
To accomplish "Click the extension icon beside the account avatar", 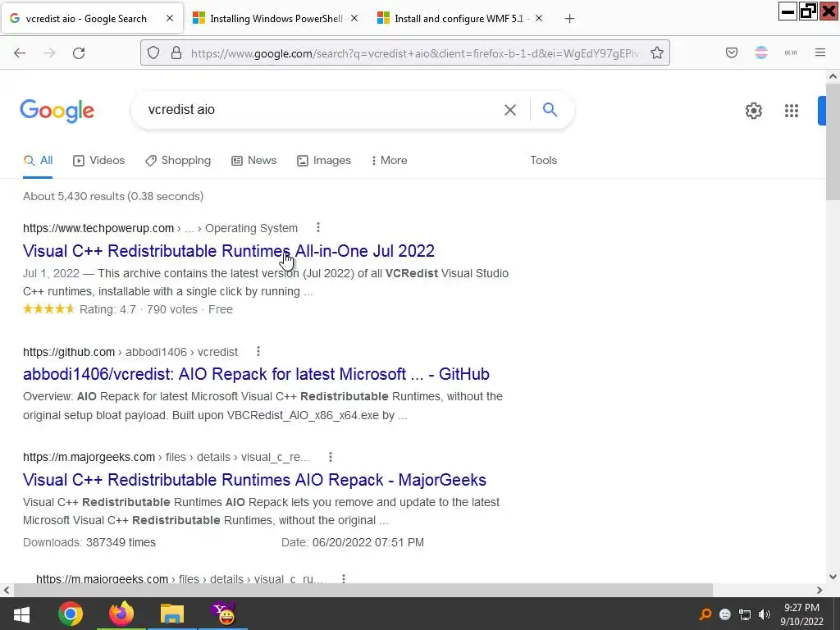I will coord(791,52).
